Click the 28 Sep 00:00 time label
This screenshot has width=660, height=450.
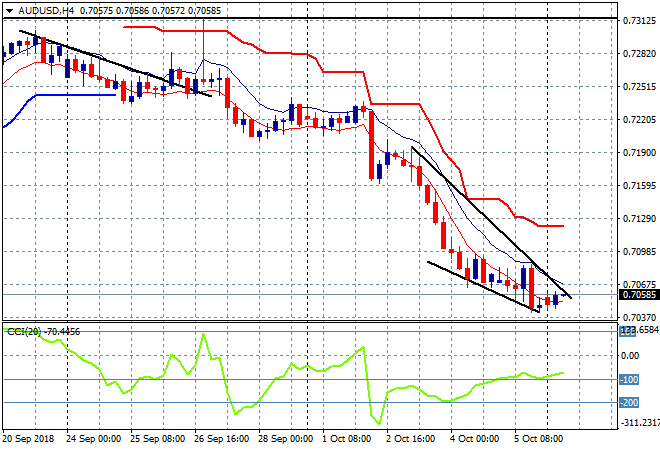(285, 439)
